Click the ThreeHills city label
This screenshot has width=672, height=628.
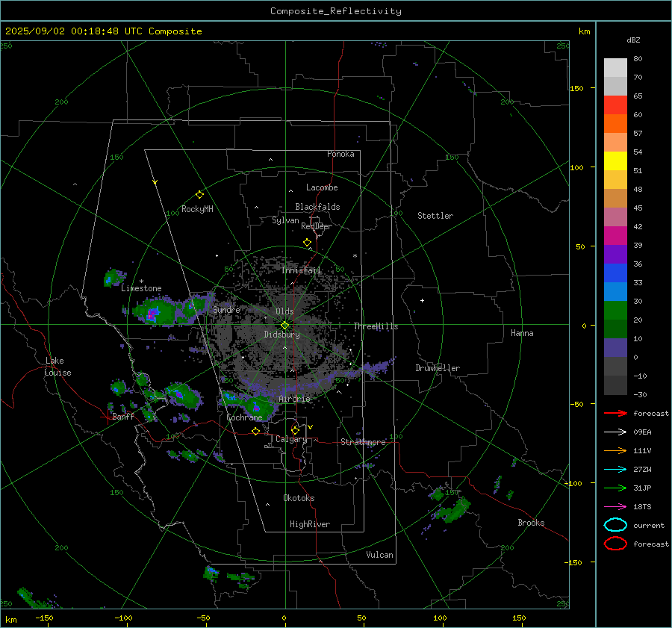tap(376, 326)
